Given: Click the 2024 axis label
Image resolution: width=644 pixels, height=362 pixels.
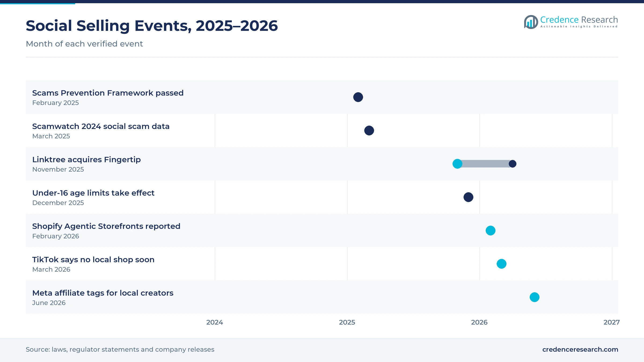Looking at the screenshot, I should click(x=215, y=322).
